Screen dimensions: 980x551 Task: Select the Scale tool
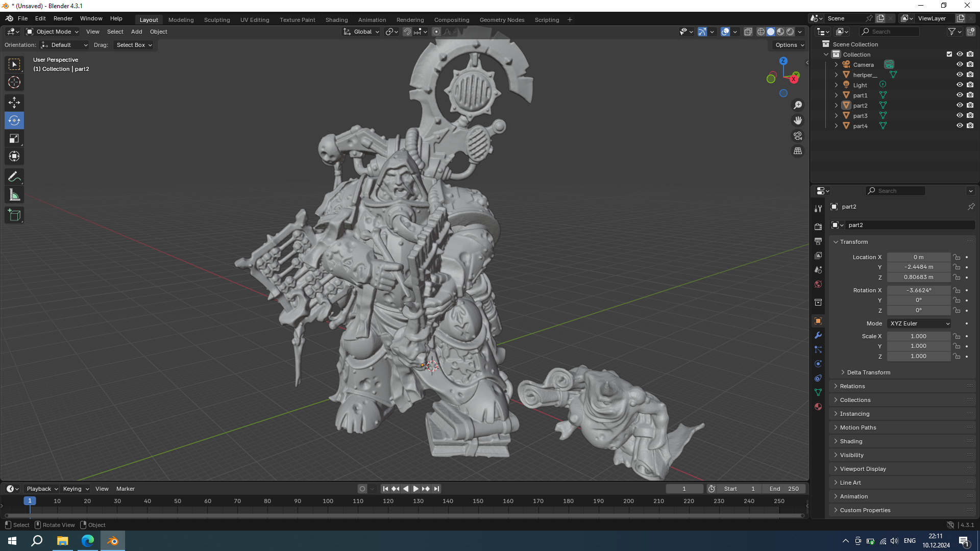point(14,139)
